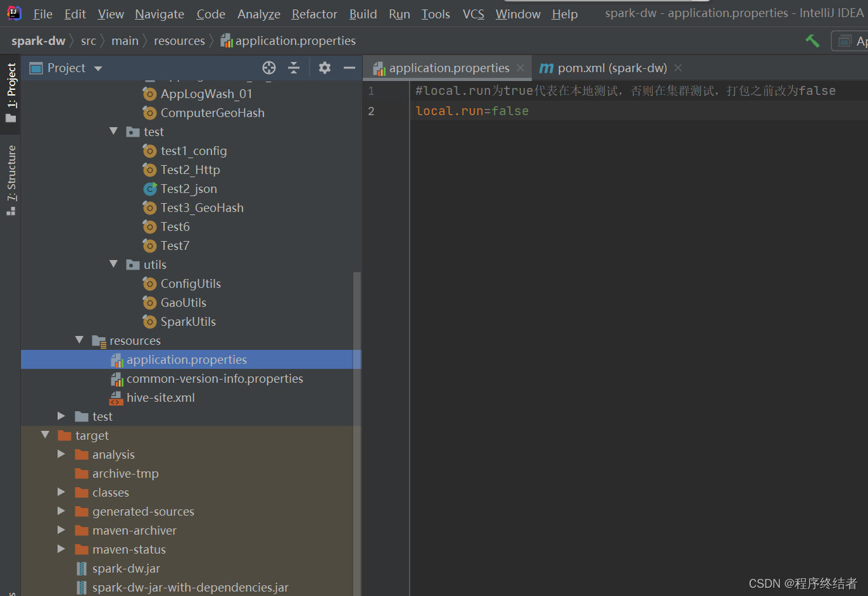Image resolution: width=868 pixels, height=596 pixels.
Task: Open the File menu
Action: click(x=42, y=14)
